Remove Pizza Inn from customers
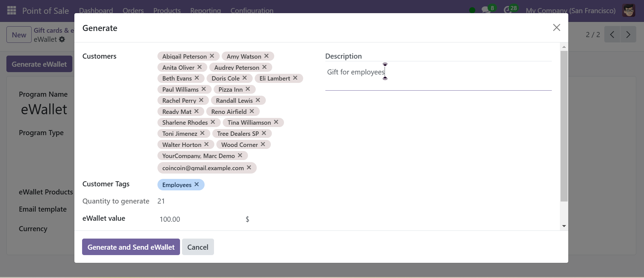 click(x=248, y=89)
